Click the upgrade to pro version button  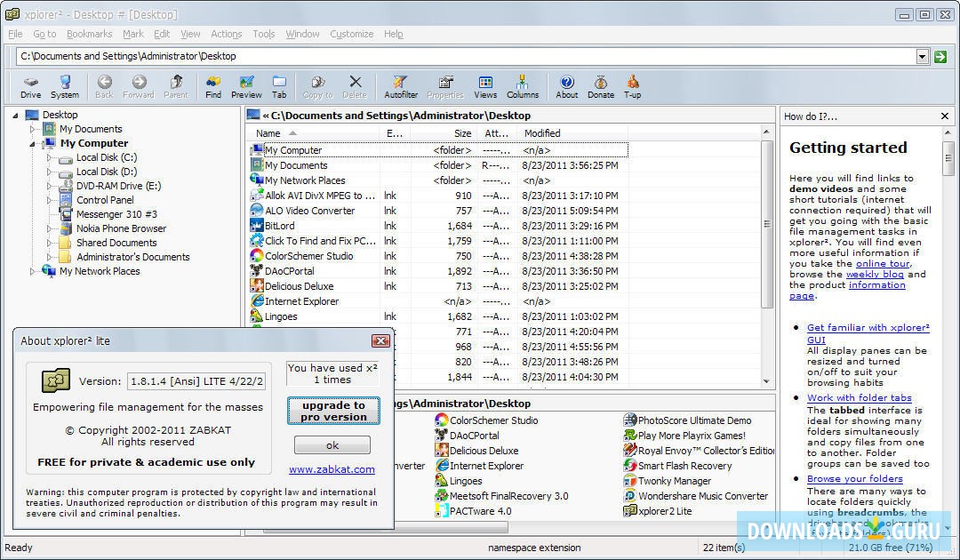[x=333, y=411]
